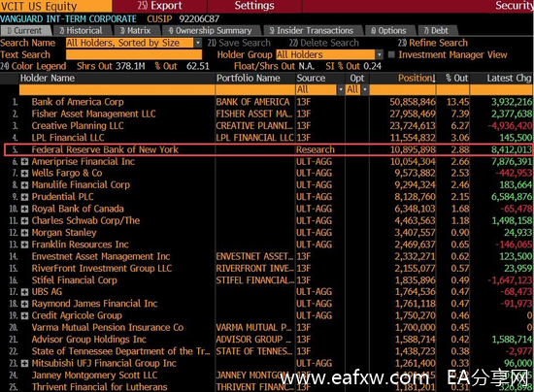
Task: Click Refine Search
Action: tap(433, 43)
